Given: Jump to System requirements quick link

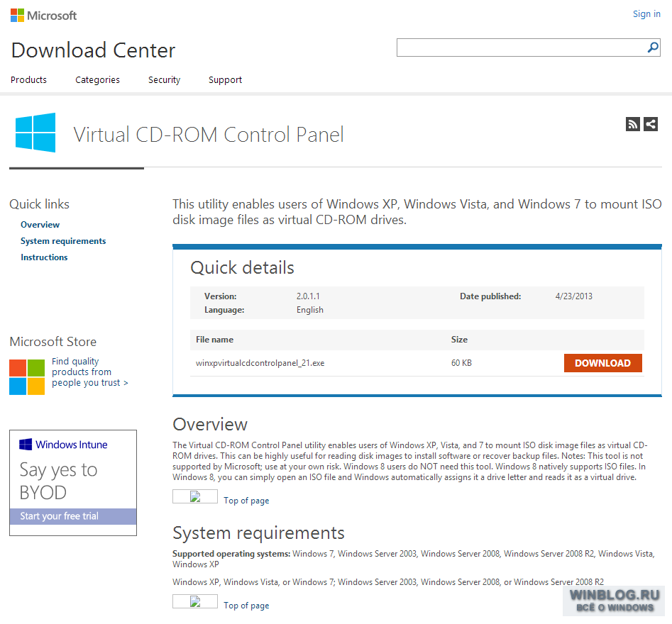Looking at the screenshot, I should (63, 240).
